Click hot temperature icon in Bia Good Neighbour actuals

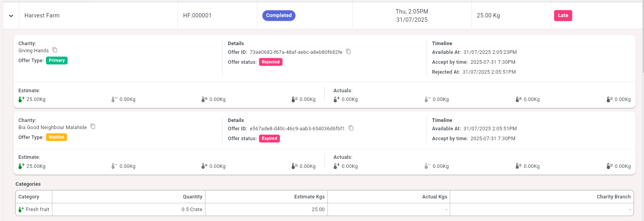pos(609,166)
